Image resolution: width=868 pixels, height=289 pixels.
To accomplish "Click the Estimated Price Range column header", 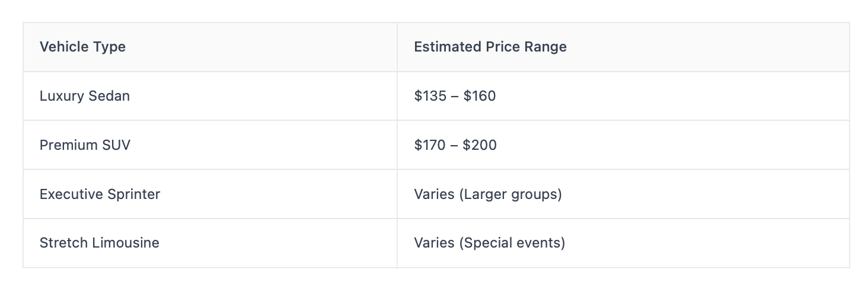I will click(490, 47).
